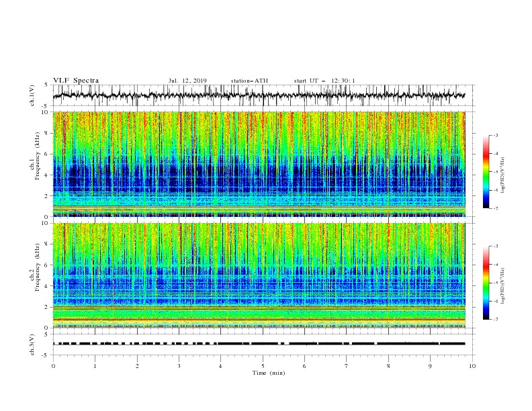Click the time axis tick label "4"
This screenshot has height=411, width=532.
(220, 366)
